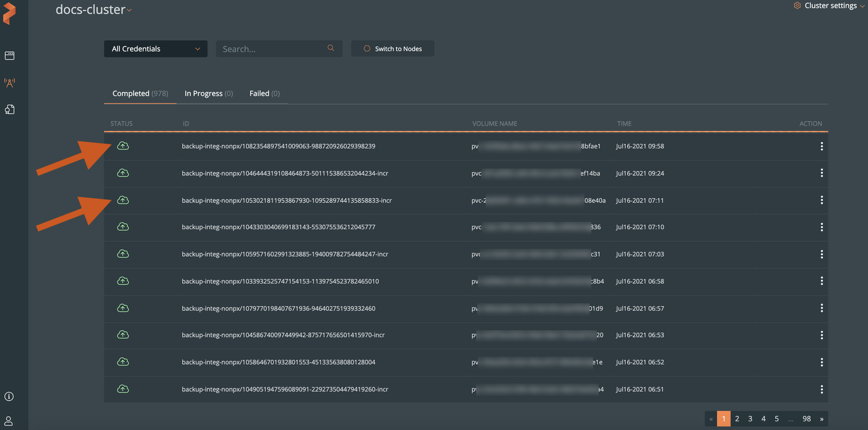This screenshot has width=868, height=430.
Task: Open the search magnifier icon in the search field
Action: (331, 48)
